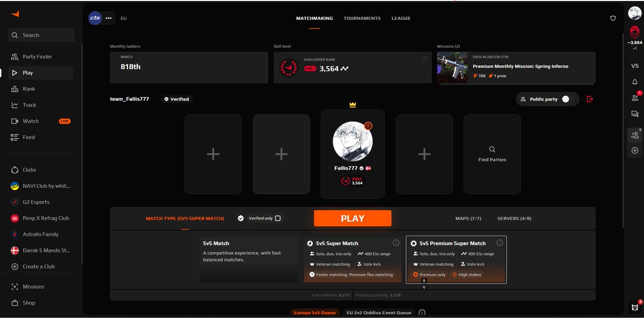Open Premium Monthly Mission: Spring Inferno
Screen dimensions: 644x318
pos(516,68)
